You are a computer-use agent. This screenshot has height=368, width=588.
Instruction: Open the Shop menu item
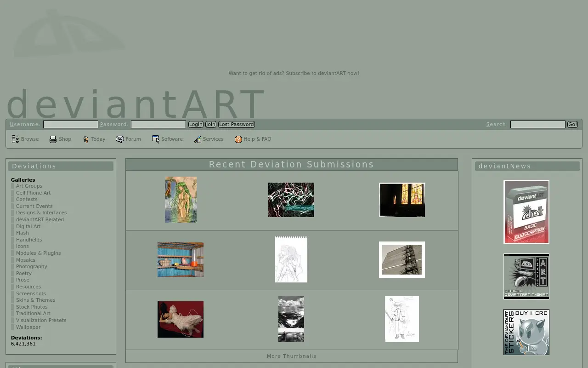point(65,139)
